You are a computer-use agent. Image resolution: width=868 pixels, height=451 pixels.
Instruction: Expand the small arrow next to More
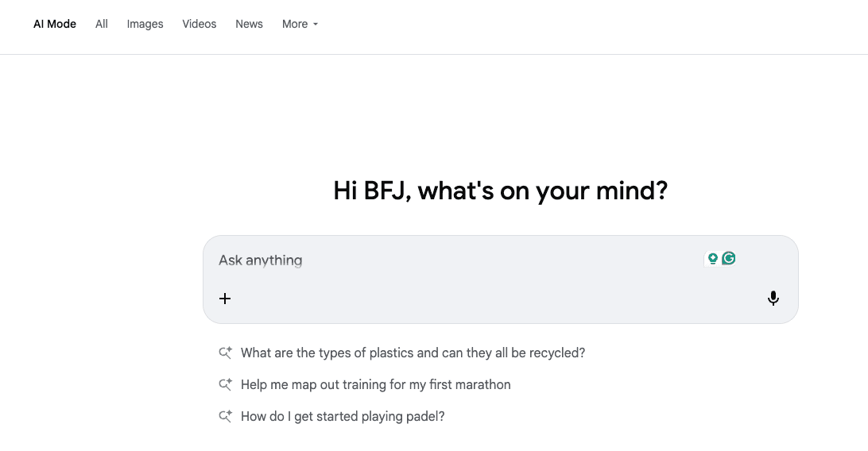point(316,25)
